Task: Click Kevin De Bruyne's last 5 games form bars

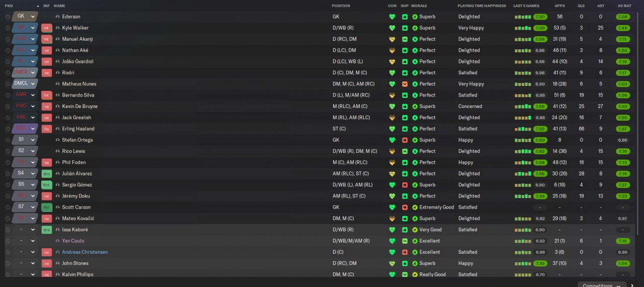Action: (523, 107)
